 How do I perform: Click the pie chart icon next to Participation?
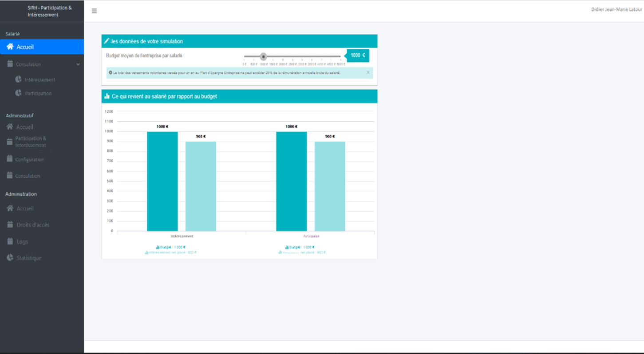pos(18,93)
